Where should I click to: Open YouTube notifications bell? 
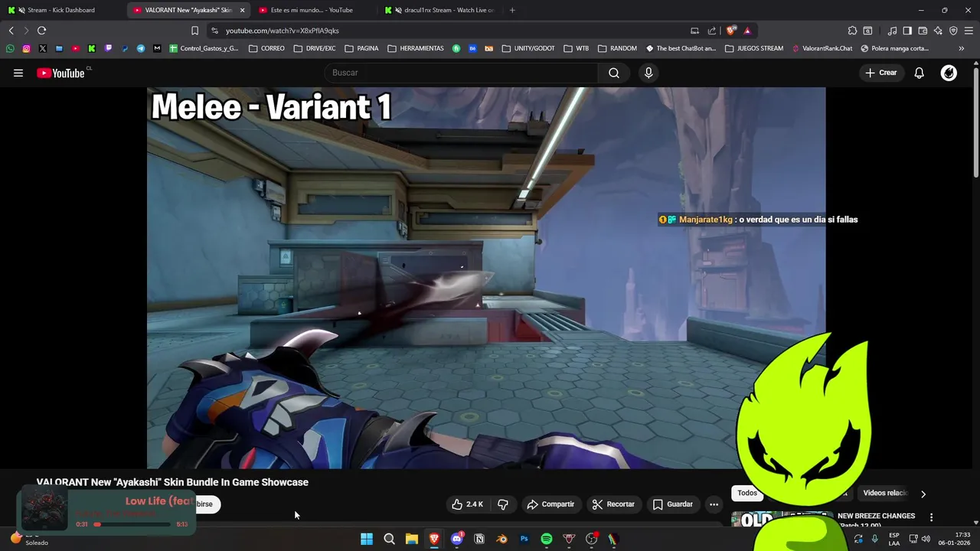(x=919, y=73)
